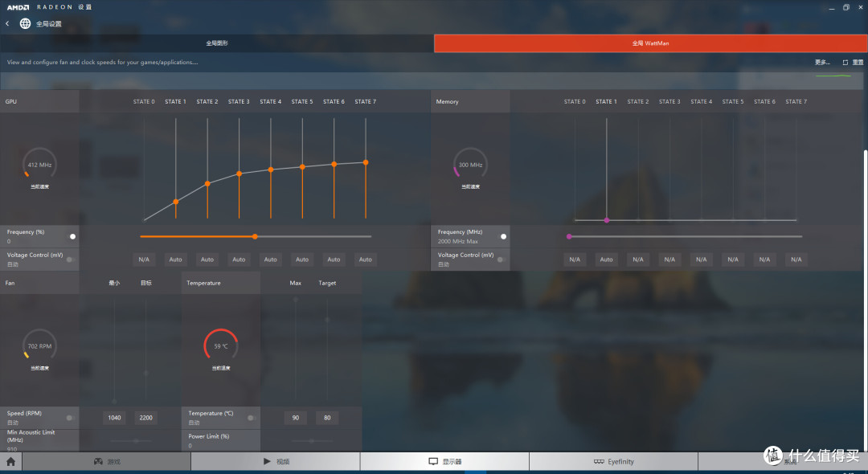
Task: Click the 59 °C temperature gauge
Action: 221,345
